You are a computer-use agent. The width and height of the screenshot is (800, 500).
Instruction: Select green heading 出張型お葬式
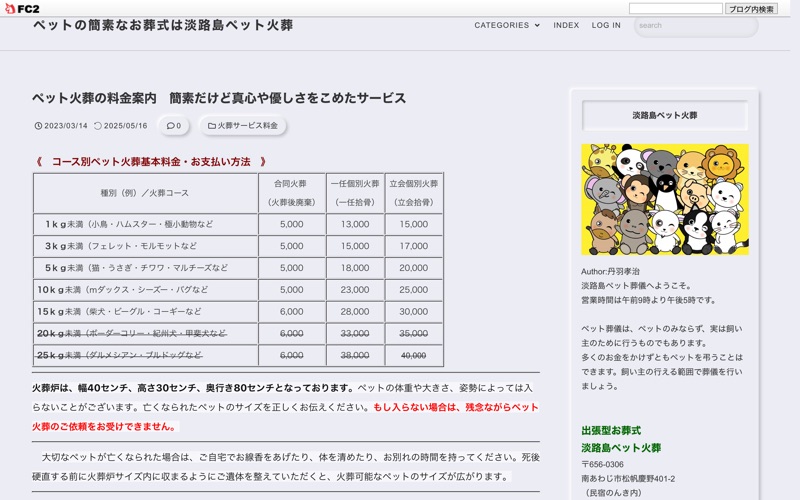[x=611, y=431]
